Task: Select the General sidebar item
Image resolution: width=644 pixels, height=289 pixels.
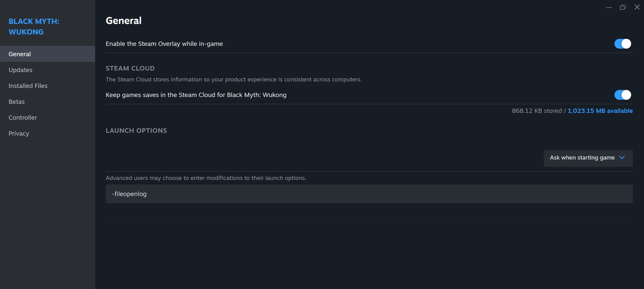Action: [x=47, y=54]
